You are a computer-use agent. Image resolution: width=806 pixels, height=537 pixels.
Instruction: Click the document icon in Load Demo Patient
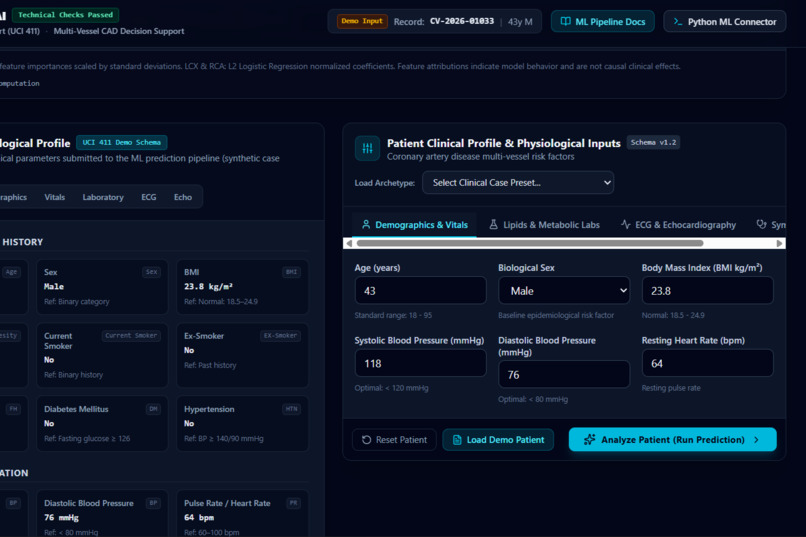457,440
